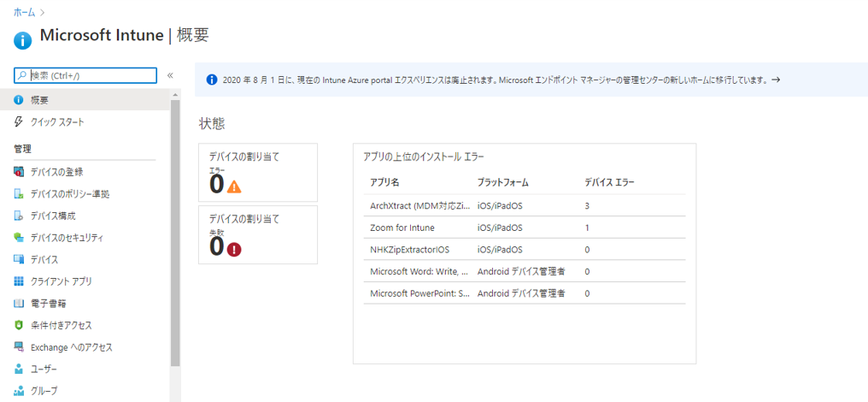Click the 条件付きアクセス shield icon
The width and height of the screenshot is (868, 402).
(x=19, y=326)
